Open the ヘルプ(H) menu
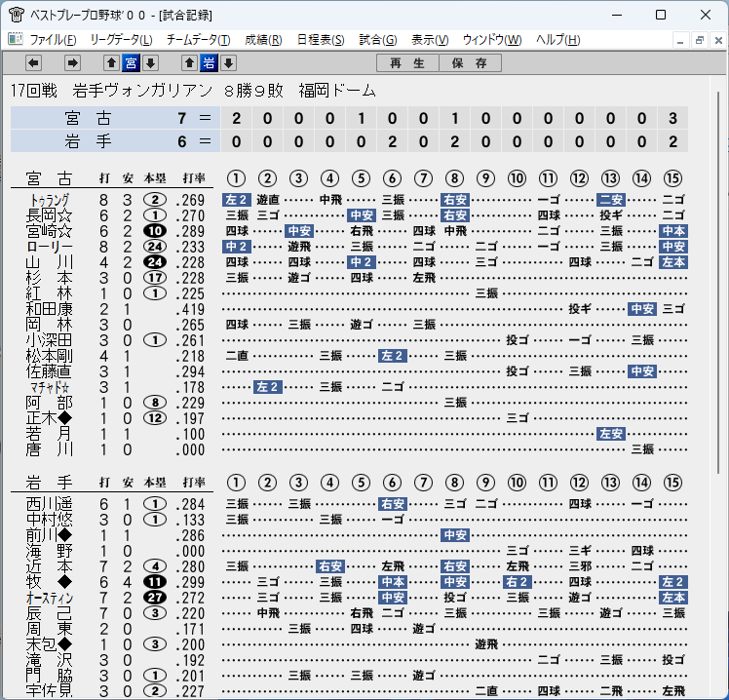Viewport: 729px width, 700px height. point(557,40)
